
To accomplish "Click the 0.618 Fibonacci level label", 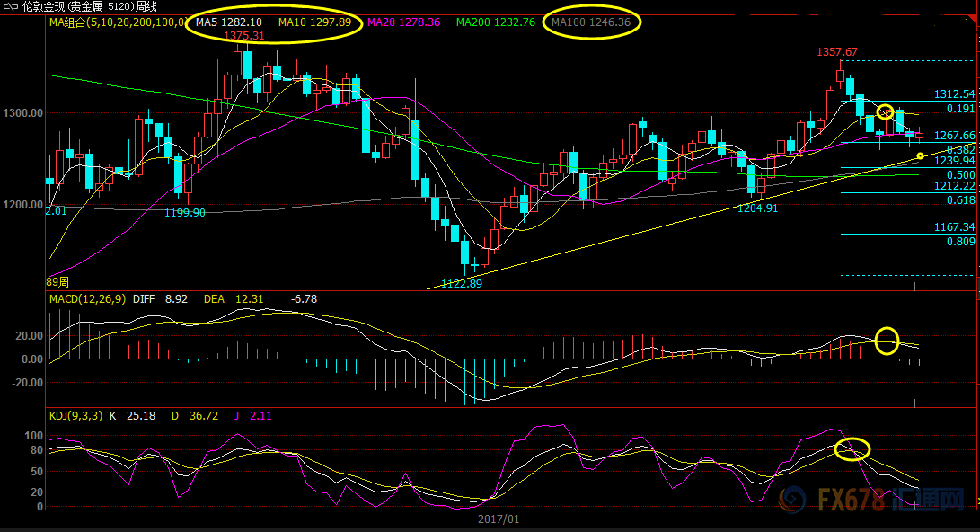I will 960,200.
